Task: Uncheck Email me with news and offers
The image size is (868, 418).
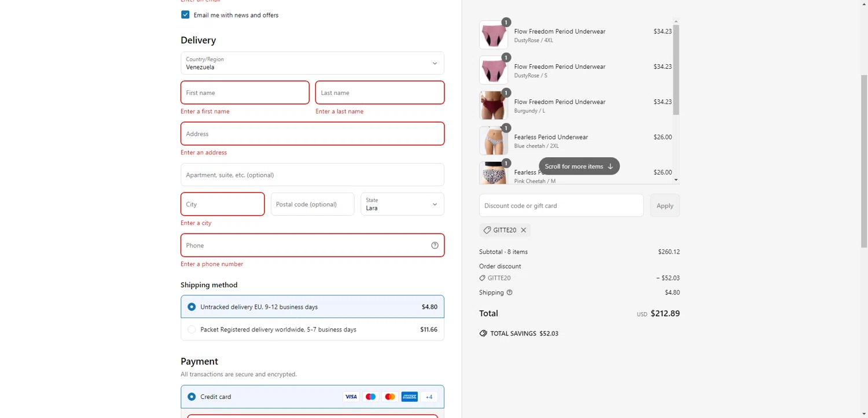Action: (185, 14)
